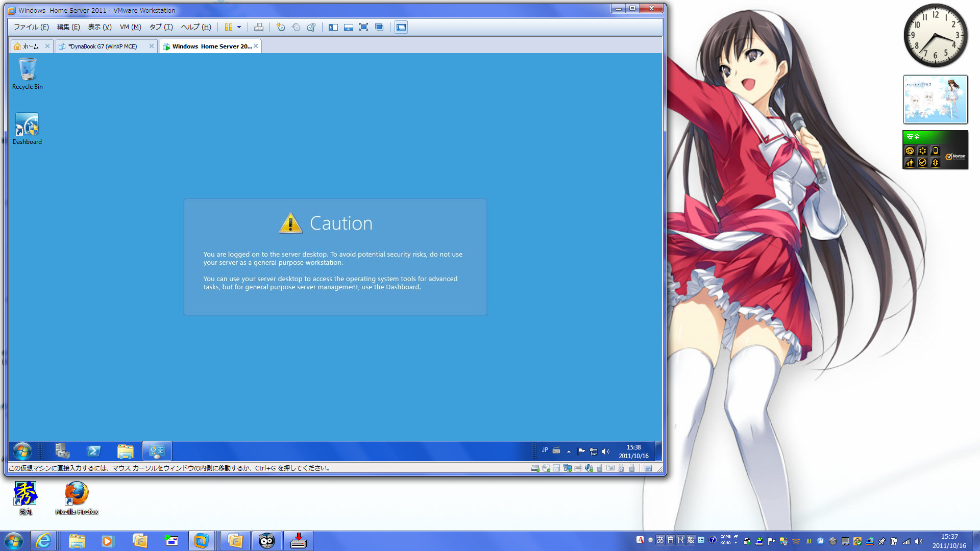
Task: Open the 表示 (V) menu
Action: (100, 27)
